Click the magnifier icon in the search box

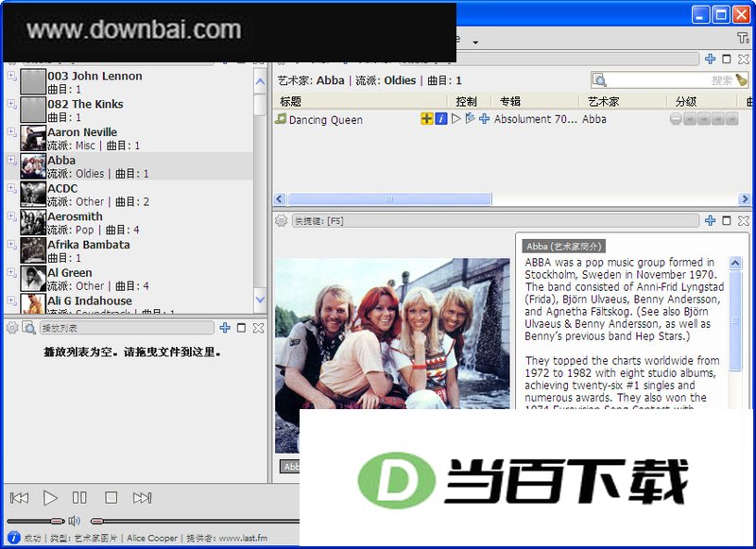(x=599, y=80)
